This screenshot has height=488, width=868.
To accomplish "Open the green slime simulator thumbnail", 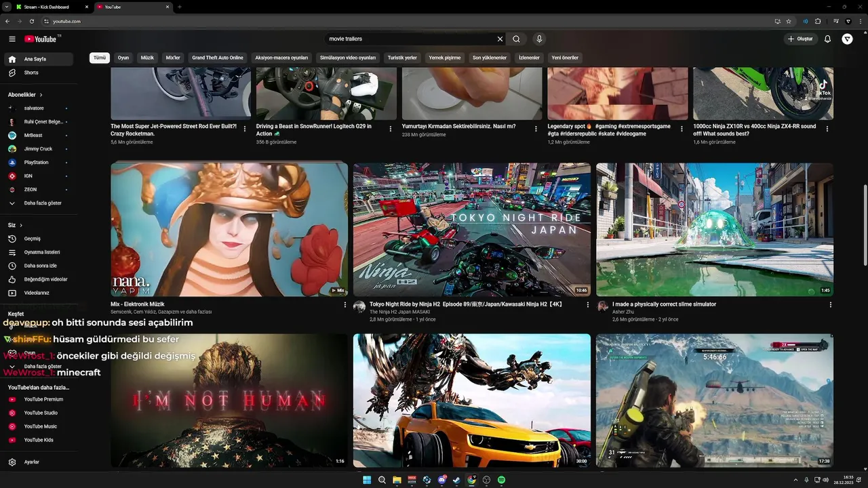I will pos(715,230).
